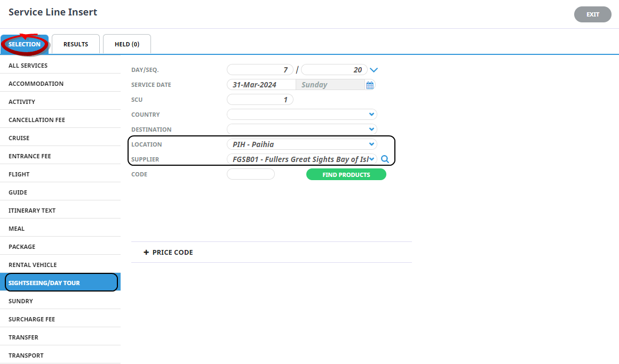
Task: Click the supplier search magnifier icon
Action: [385, 159]
